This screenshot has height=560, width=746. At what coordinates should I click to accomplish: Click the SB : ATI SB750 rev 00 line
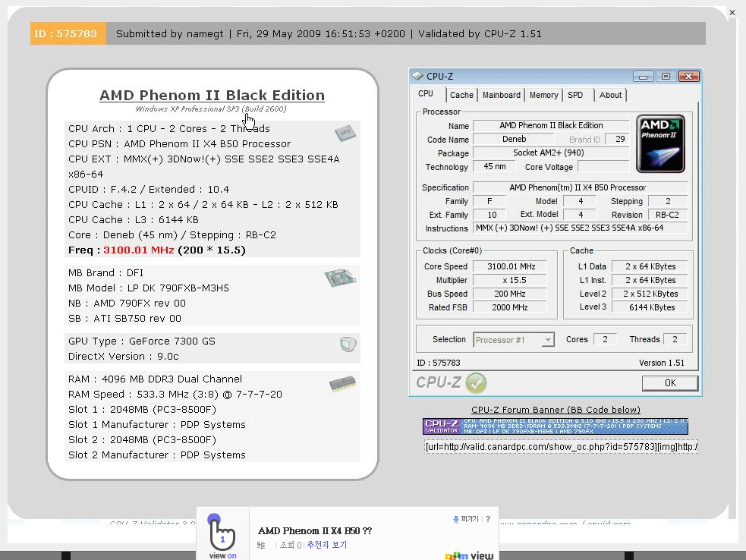[124, 319]
